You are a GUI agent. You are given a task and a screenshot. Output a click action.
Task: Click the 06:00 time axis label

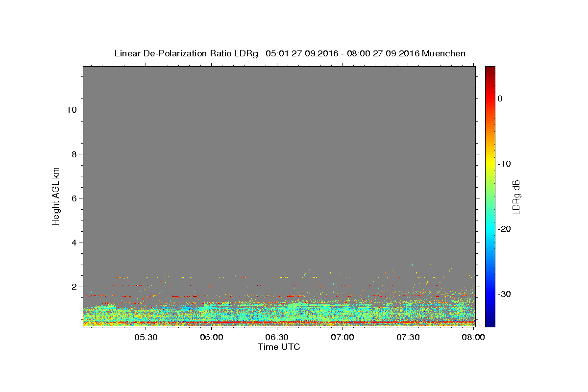click(x=212, y=338)
